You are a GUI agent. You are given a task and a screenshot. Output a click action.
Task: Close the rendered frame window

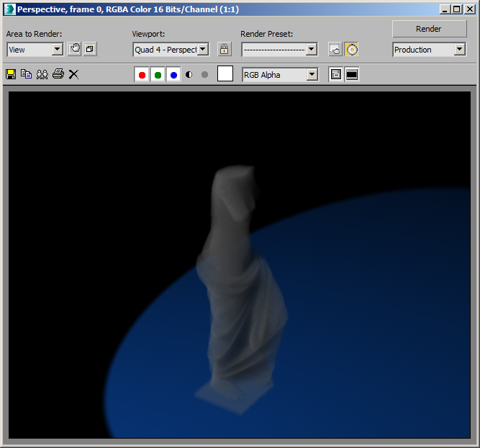click(x=470, y=9)
